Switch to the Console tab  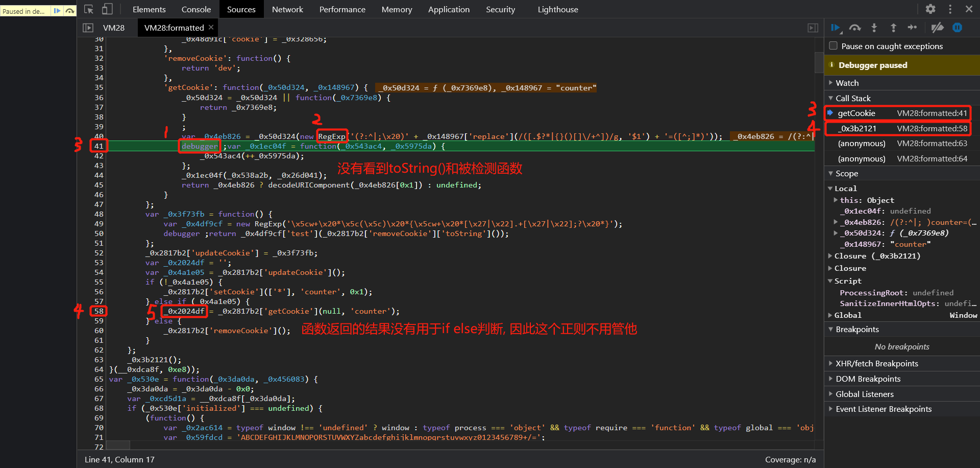196,9
